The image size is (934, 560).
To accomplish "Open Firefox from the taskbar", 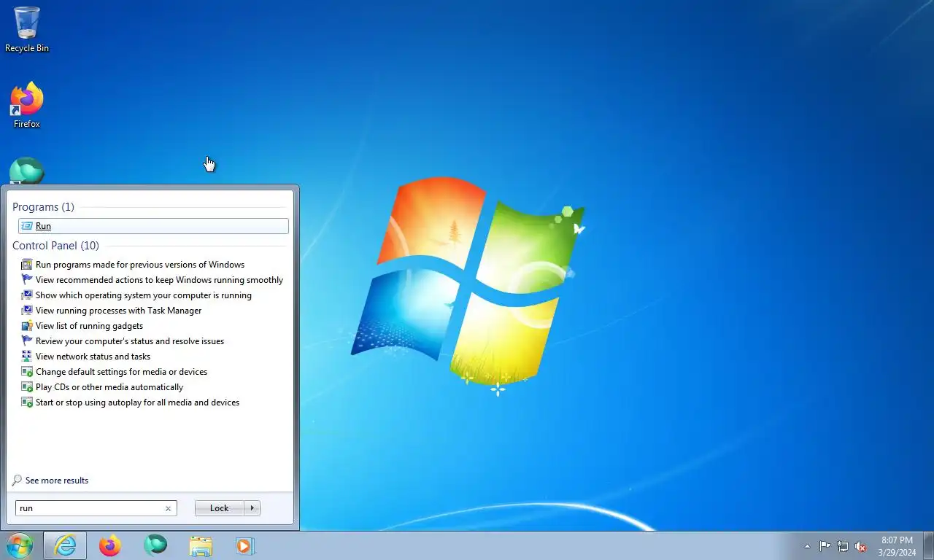I will point(110,545).
